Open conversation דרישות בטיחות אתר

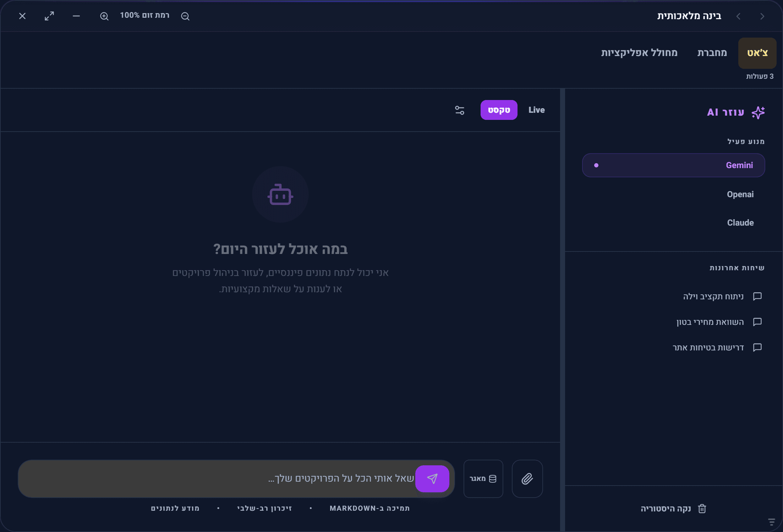click(x=708, y=348)
